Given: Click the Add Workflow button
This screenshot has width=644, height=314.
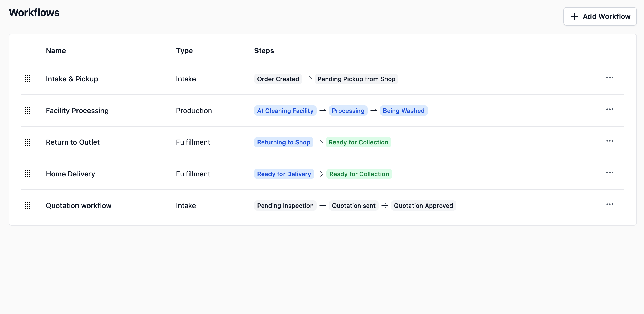Looking at the screenshot, I should click(600, 16).
